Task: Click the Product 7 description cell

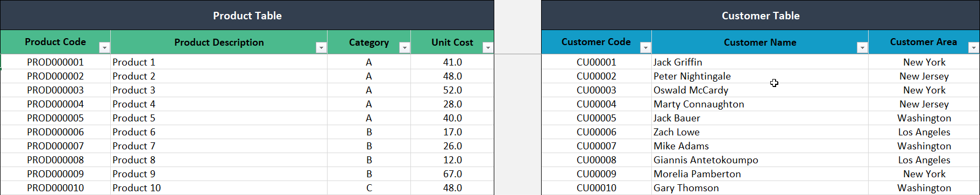Action: pyautogui.click(x=219, y=146)
